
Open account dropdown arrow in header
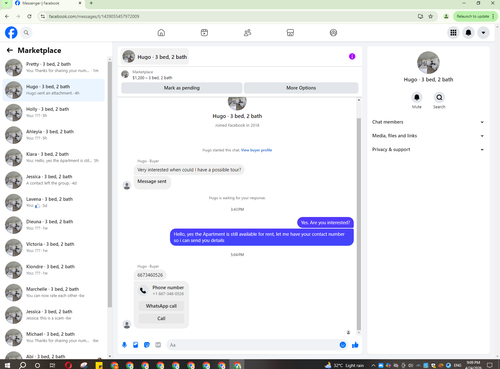click(x=483, y=33)
